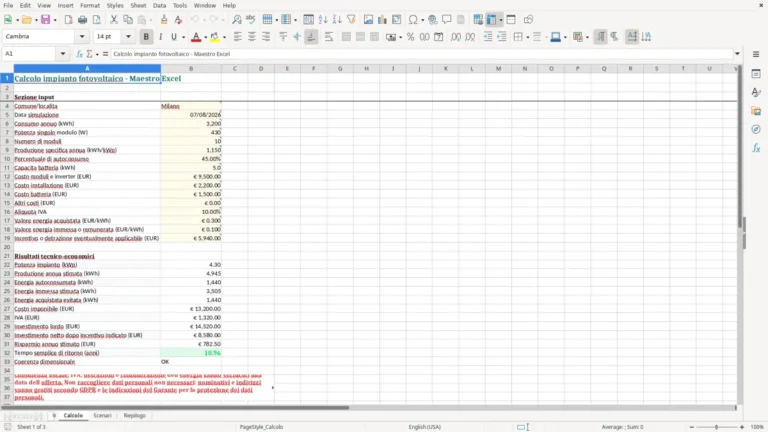Increase indent icon in formatting bar

pos(488,37)
